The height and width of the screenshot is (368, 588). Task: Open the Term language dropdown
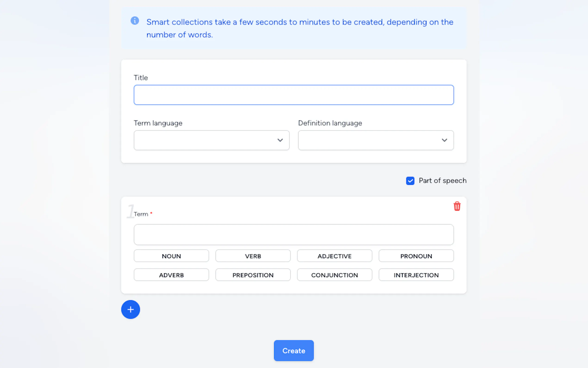(x=211, y=140)
